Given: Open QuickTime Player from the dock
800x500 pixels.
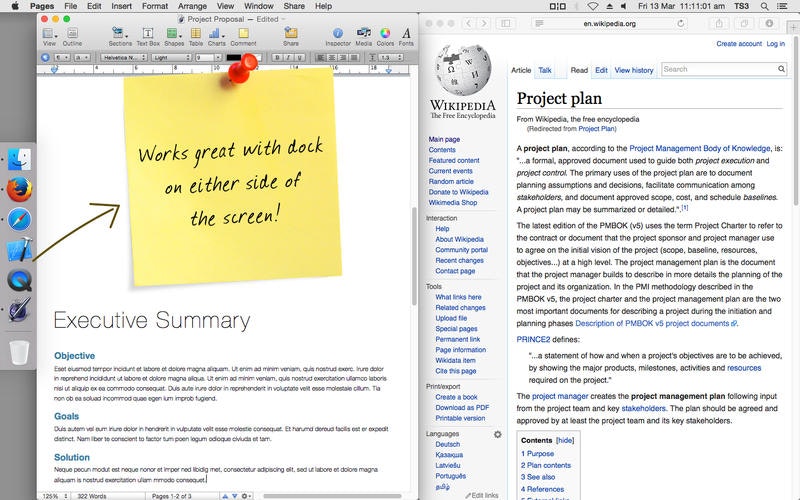Looking at the screenshot, I should (x=19, y=280).
